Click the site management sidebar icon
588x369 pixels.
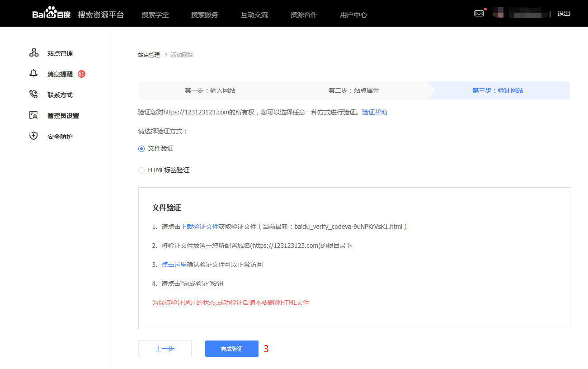click(x=34, y=53)
